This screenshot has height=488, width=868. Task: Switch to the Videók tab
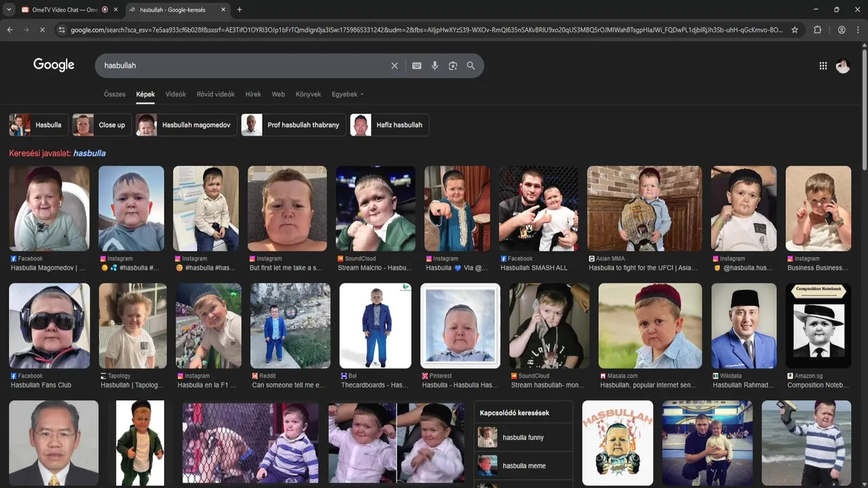(x=176, y=94)
